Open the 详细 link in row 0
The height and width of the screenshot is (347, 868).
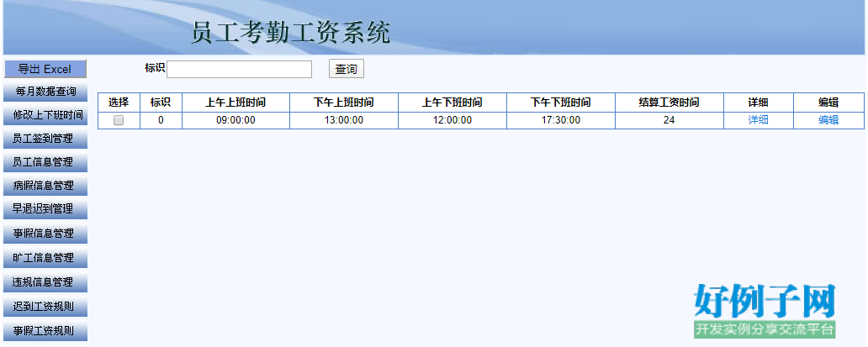(x=759, y=120)
